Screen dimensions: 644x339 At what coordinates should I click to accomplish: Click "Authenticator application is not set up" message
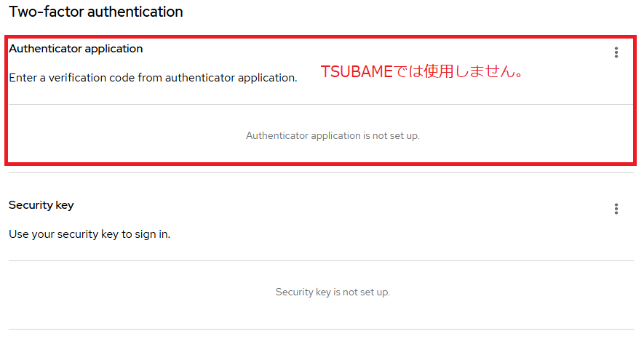[333, 135]
